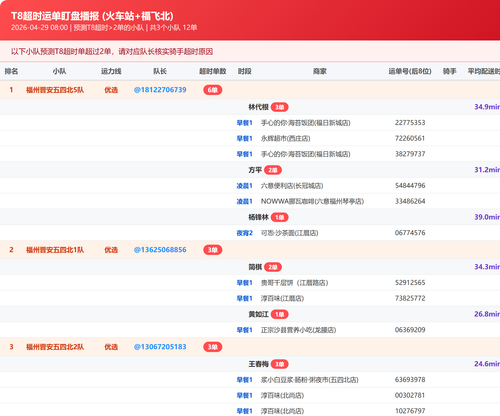
Task: Click average delivery time 24.6min
Action: [x=487, y=364]
